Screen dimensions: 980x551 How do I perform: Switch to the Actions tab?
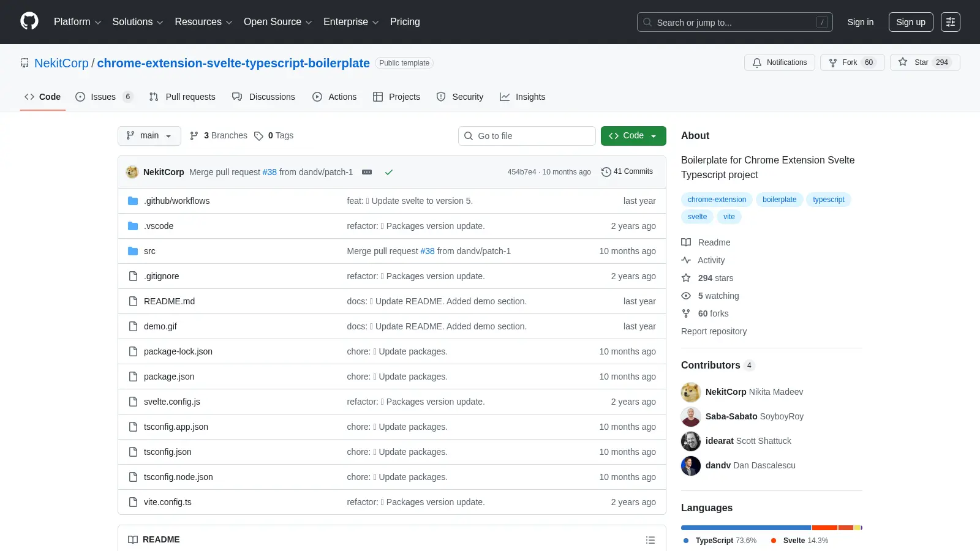[x=334, y=97]
